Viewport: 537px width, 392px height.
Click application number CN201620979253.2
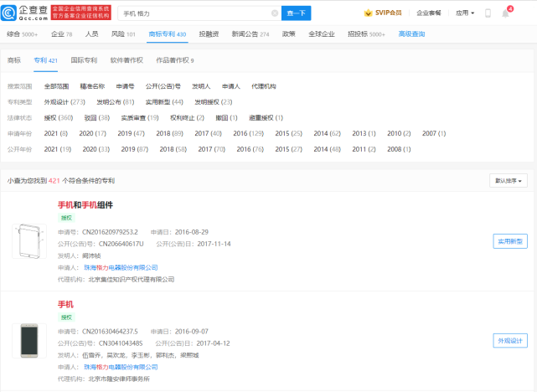pos(110,232)
